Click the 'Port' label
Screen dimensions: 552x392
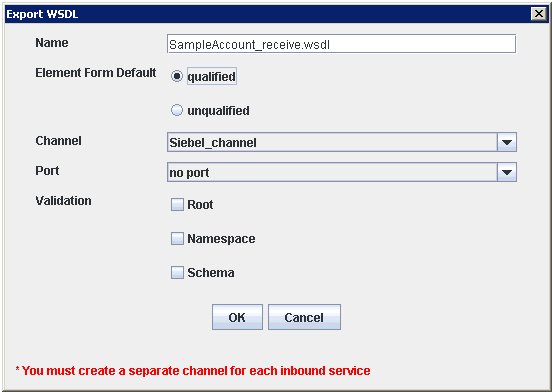point(47,171)
